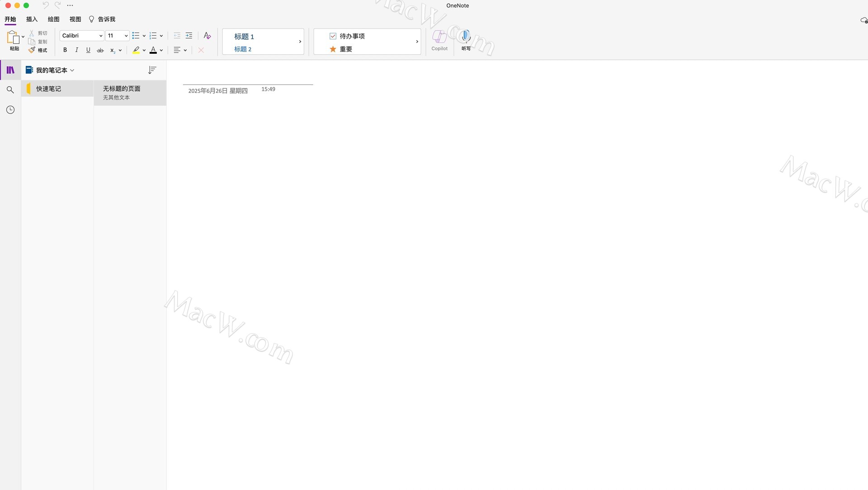Open the Calibri font name dropdown

point(82,36)
